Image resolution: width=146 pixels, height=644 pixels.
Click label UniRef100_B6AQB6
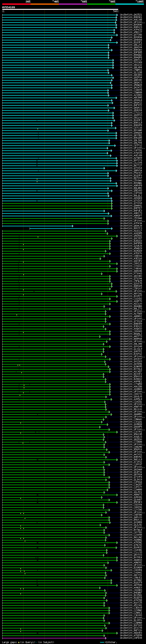[131, 306]
